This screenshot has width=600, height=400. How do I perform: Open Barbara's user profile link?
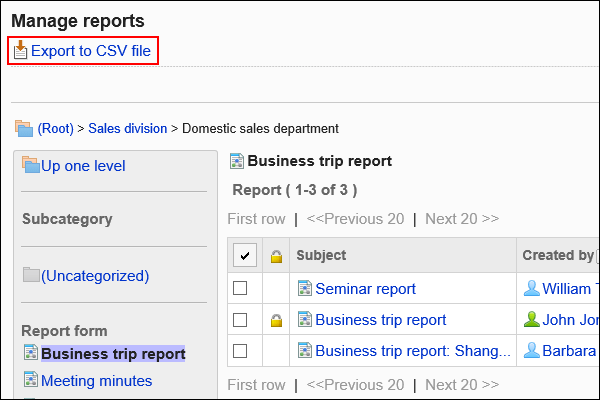point(569,351)
